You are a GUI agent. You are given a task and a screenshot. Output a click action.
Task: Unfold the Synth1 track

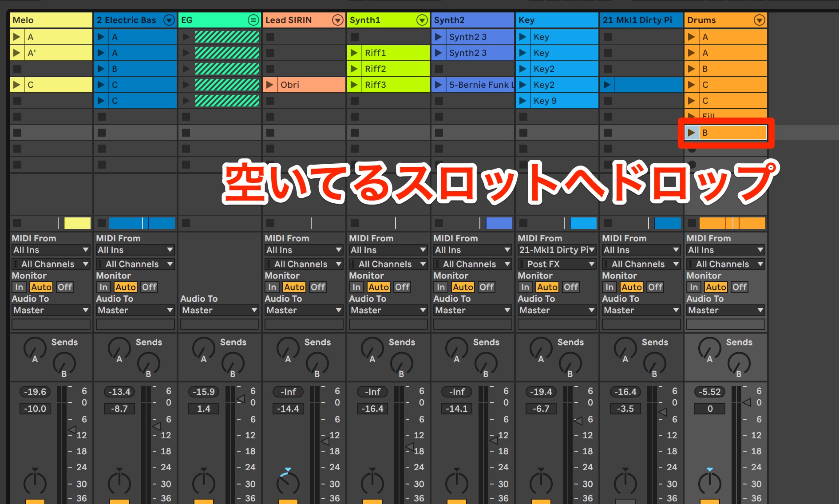click(x=422, y=20)
